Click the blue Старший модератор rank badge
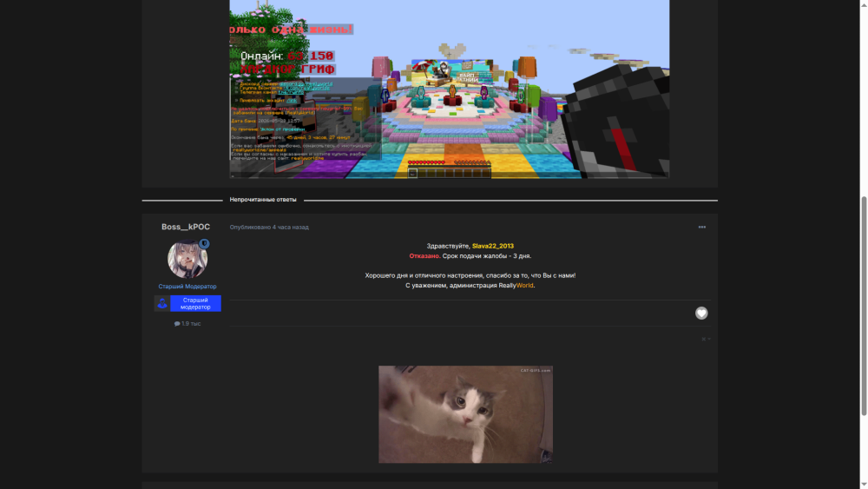The height and width of the screenshot is (489, 868). coord(187,303)
